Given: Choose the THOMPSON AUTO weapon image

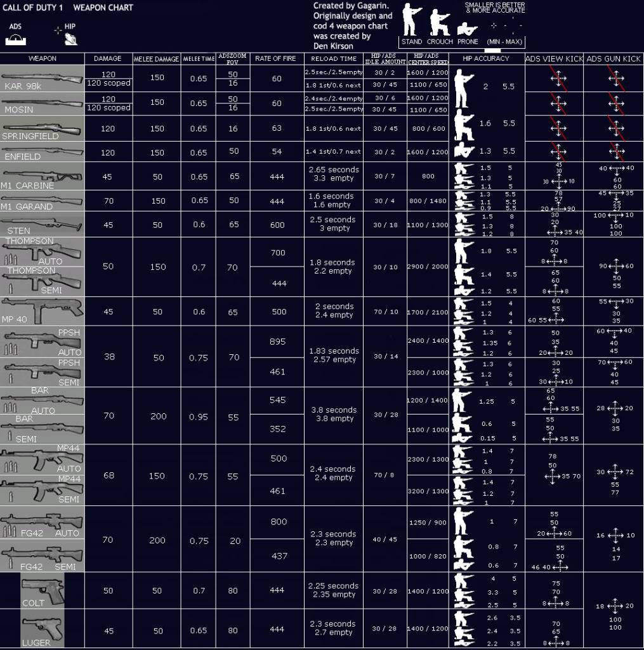Looking at the screenshot, I should [x=42, y=252].
